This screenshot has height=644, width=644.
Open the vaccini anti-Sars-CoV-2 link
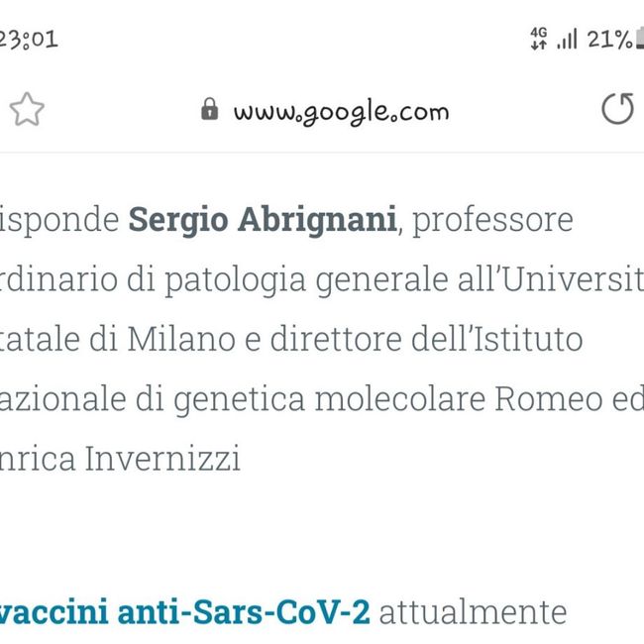click(x=185, y=611)
